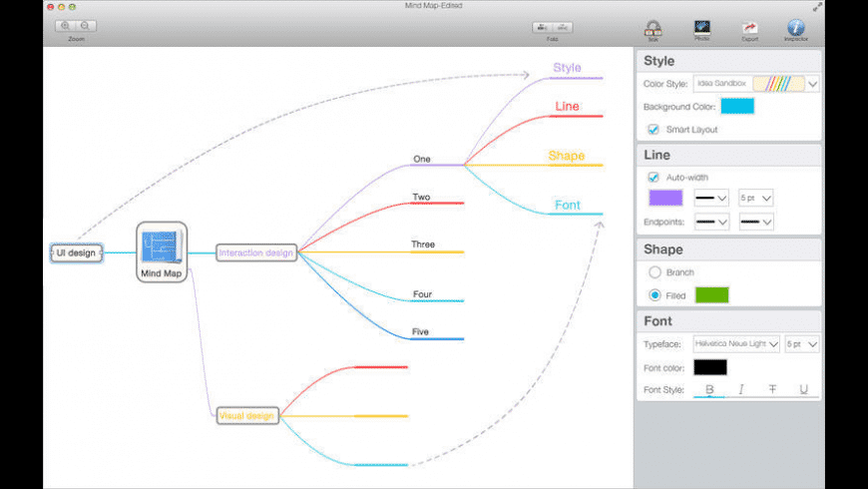The image size is (868, 489).
Task: Open the line style dropdown
Action: coord(711,198)
